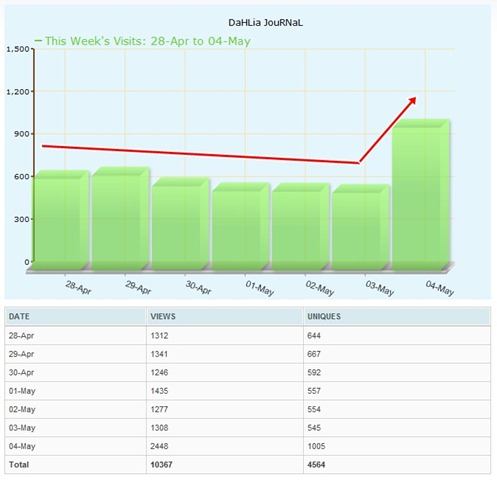497x480 pixels.
Task: Click the red arrow head on chart
Action: pos(412,101)
